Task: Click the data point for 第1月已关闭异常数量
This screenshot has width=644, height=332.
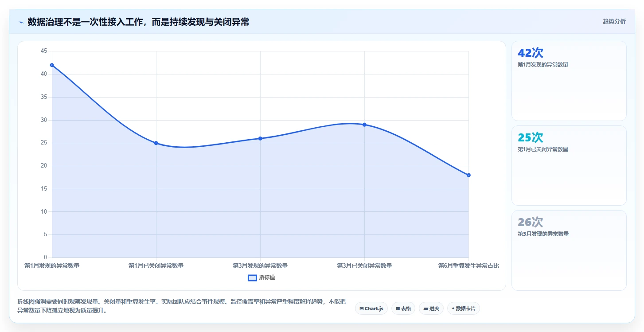Action: 156,143
